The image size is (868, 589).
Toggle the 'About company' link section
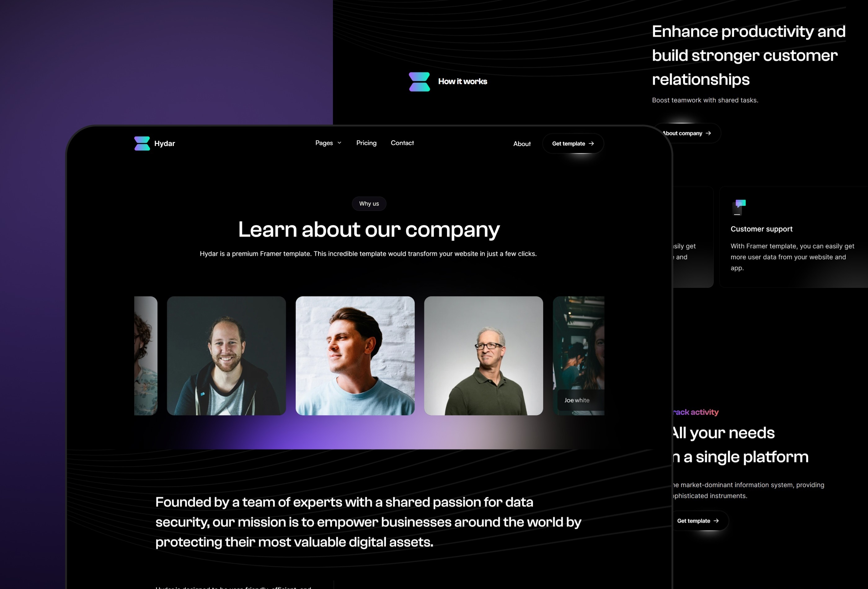(686, 133)
